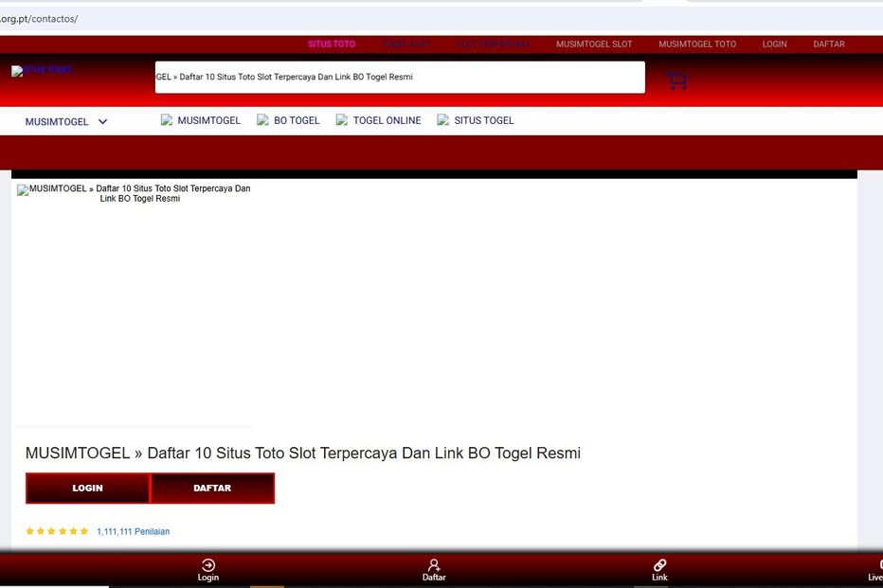The width and height of the screenshot is (883, 588).
Task: Select the SITUS TOGEL category link
Action: [484, 120]
